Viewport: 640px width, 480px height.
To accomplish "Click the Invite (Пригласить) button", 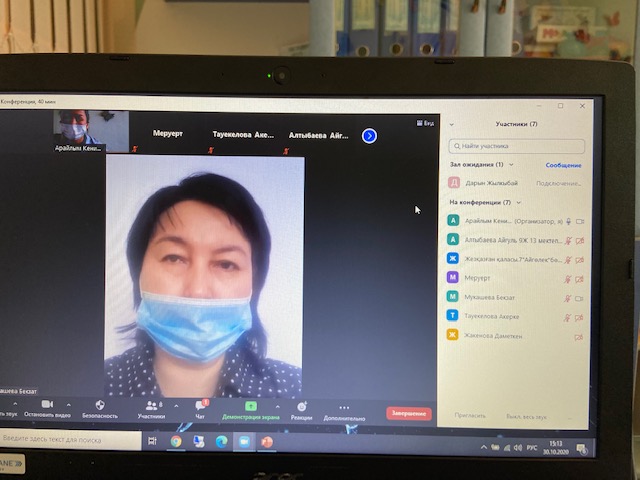I will pos(470,415).
